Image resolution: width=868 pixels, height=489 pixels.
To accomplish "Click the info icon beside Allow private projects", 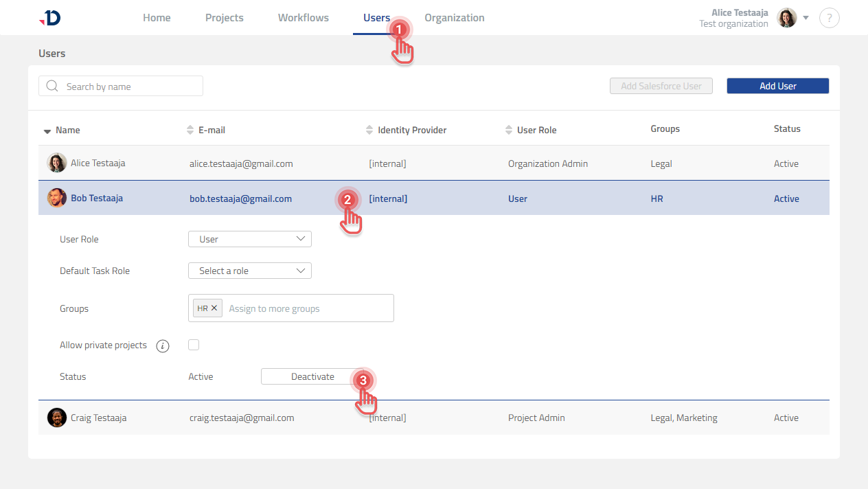I will point(163,346).
